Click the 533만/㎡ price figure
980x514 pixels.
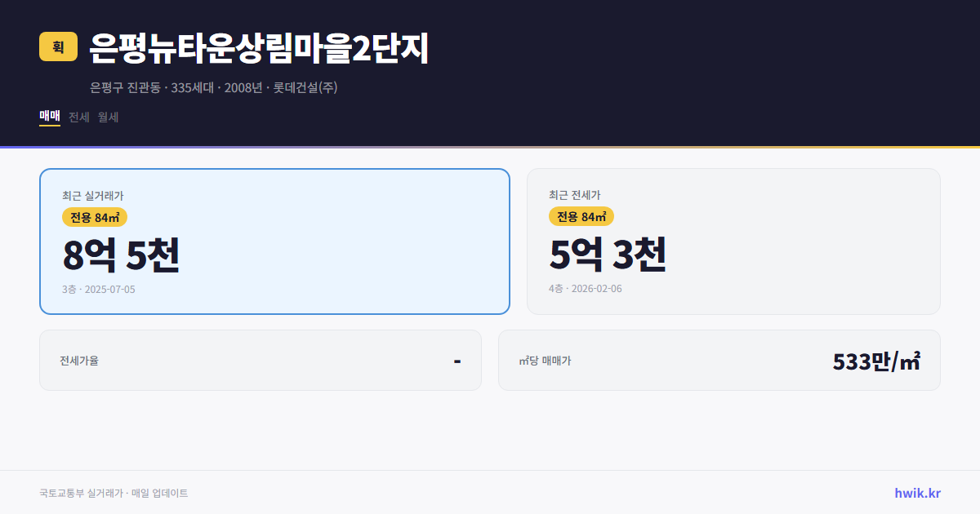875,360
